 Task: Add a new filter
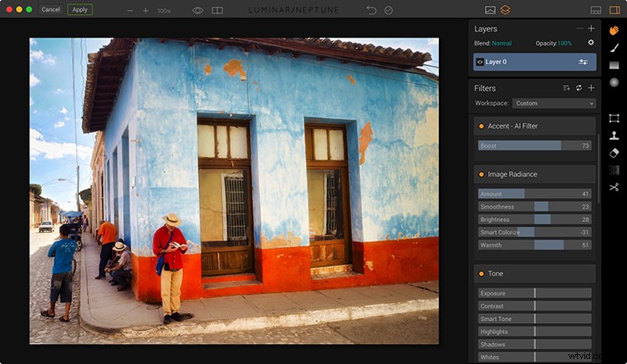[591, 88]
